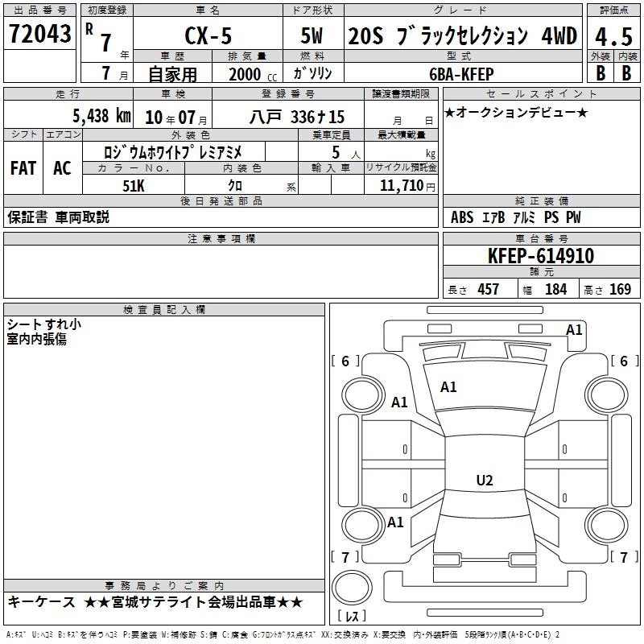The width and height of the screenshot is (644, 644).
Task: Select registration number 八戸 336ナ15
Action: (296, 117)
